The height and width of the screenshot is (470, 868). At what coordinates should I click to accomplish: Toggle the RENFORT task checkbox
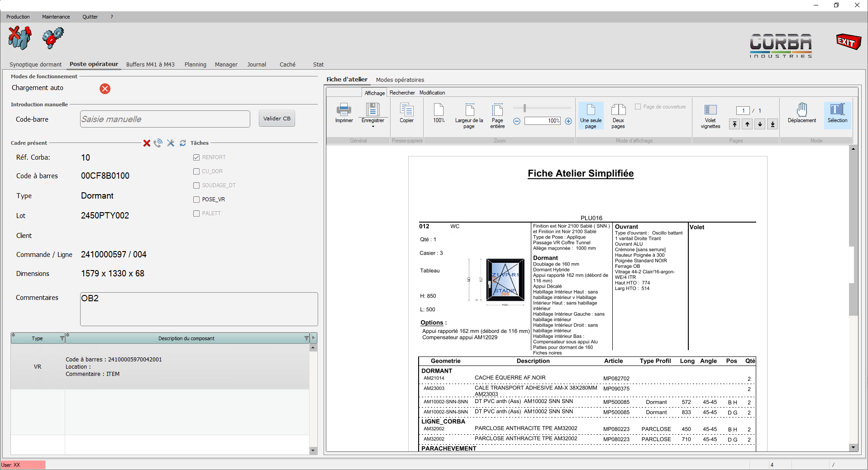click(x=196, y=157)
